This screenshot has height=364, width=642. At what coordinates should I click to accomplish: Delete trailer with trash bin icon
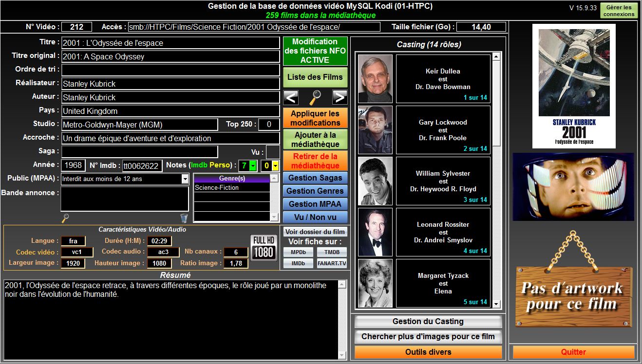pyautogui.click(x=184, y=218)
